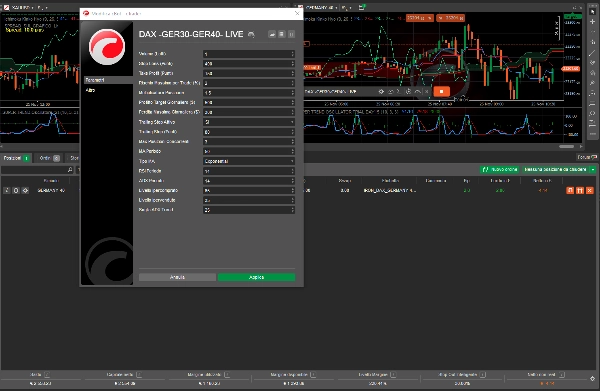This screenshot has height=391, width=600.
Task: Open the Trailing Stop Attivo dropdown
Action: [x=249, y=122]
